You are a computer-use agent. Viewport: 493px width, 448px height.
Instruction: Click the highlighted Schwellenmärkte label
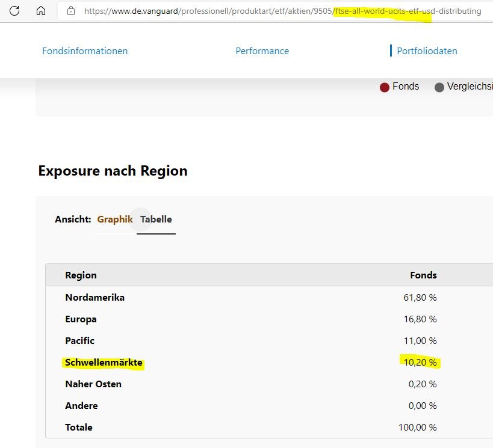104,363
